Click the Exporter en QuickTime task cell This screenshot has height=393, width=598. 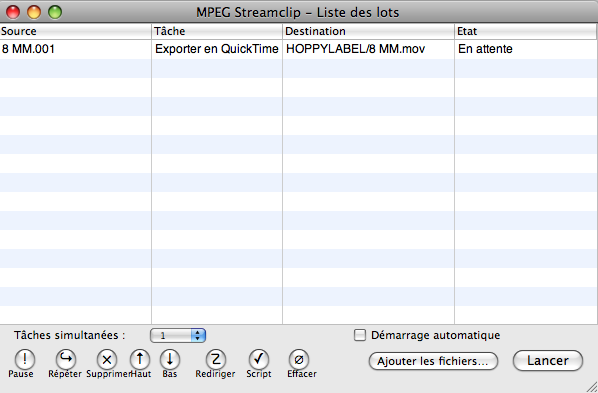[217, 49]
